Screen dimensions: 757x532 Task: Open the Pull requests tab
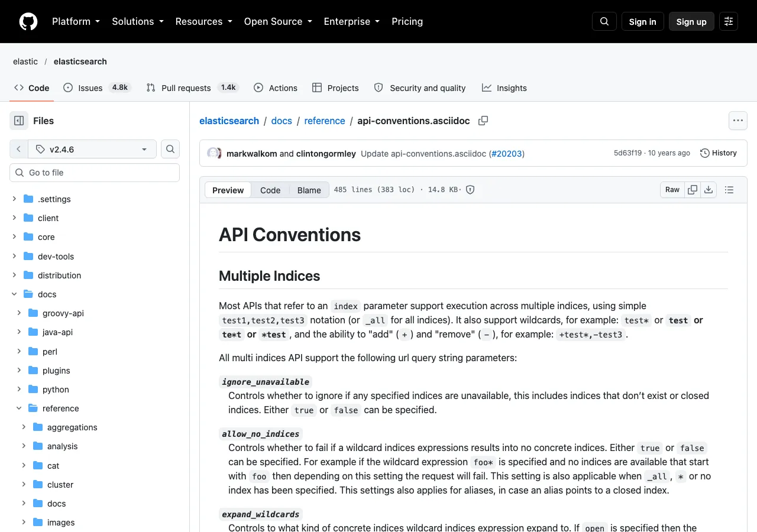pos(193,87)
